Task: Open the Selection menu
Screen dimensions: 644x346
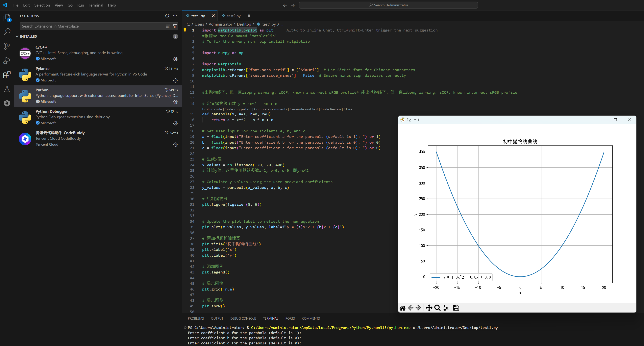Action: pos(42,5)
